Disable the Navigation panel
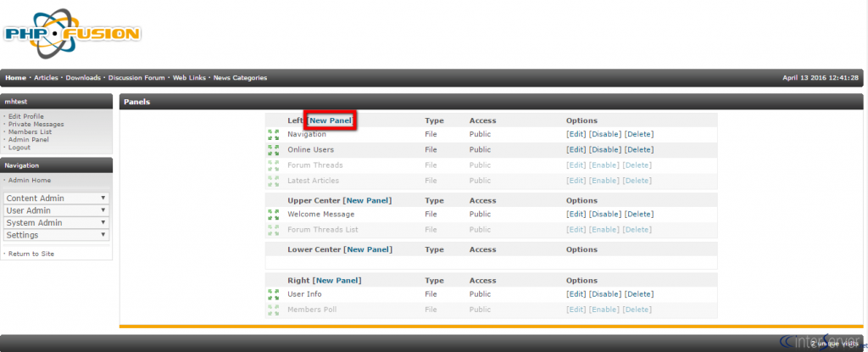Image resolution: width=868 pixels, height=352 pixels. [605, 134]
